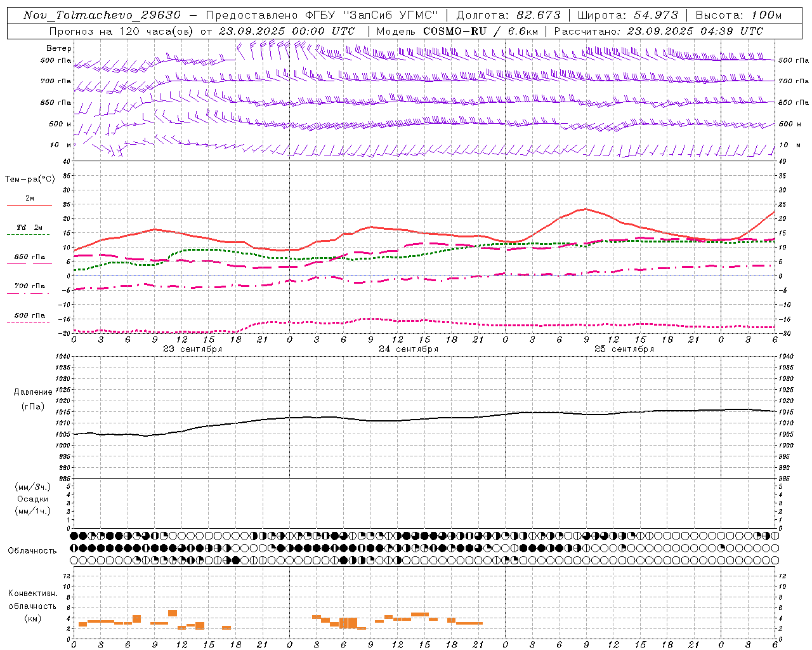Screen dimensions: 812x650
Task: Click the 24 сентября date label
Action: tap(409, 348)
